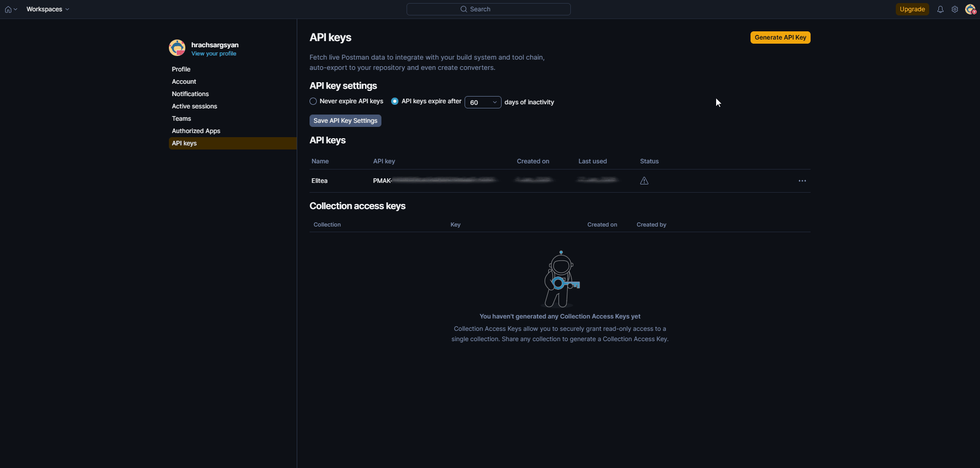This screenshot has height=468, width=980.
Task: Expand the chevron next to Home icon
Action: pyautogui.click(x=16, y=9)
